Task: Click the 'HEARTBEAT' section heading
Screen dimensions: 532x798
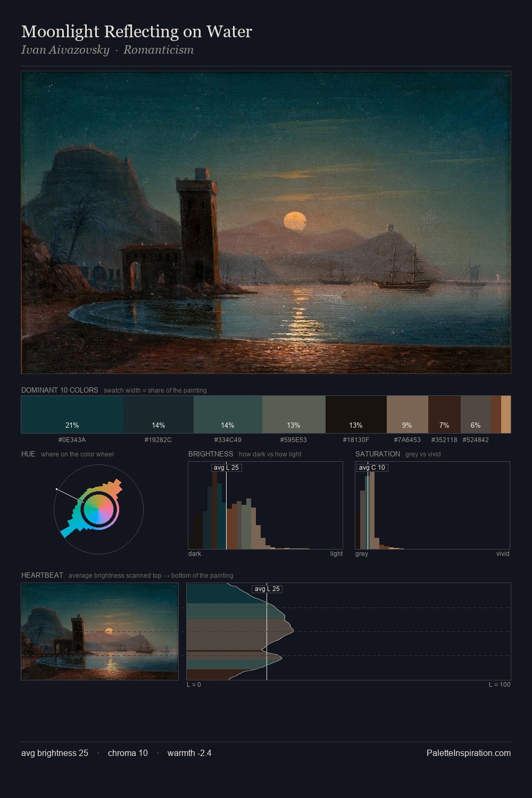Action: (42, 575)
